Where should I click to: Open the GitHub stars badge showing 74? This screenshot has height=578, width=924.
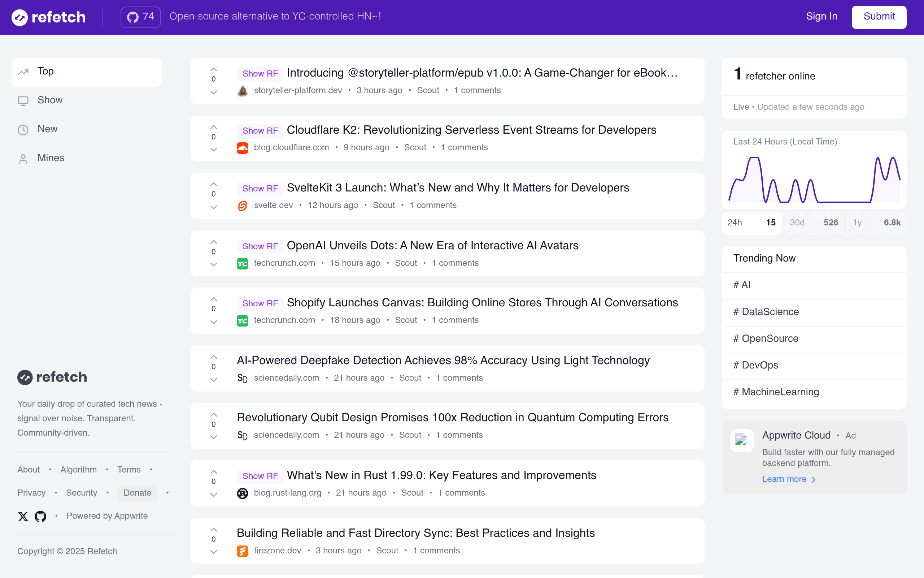[140, 17]
